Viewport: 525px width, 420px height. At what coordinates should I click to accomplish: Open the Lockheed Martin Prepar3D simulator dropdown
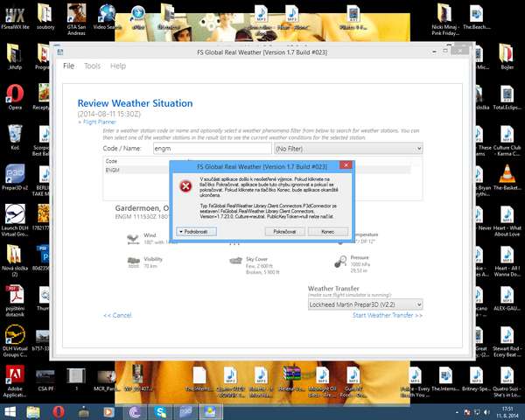(x=365, y=304)
